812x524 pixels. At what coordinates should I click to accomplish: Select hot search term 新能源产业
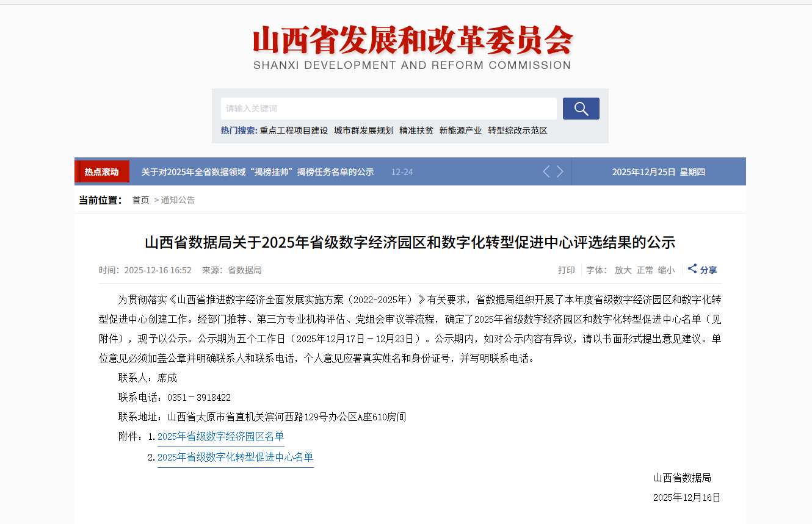click(x=461, y=130)
